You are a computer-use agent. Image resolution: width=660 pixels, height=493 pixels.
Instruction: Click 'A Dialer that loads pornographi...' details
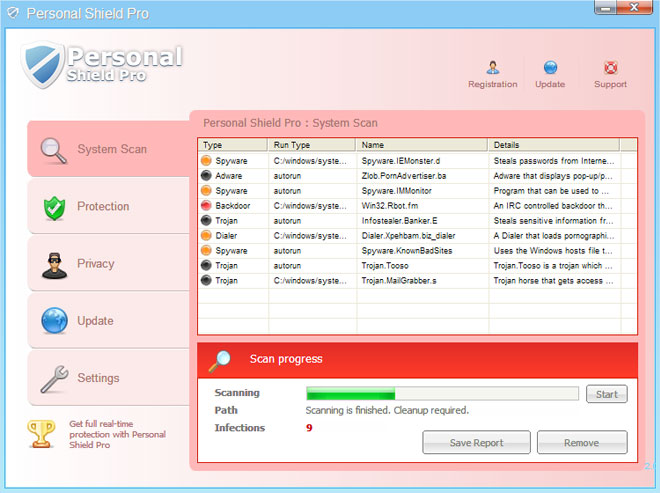coord(554,236)
